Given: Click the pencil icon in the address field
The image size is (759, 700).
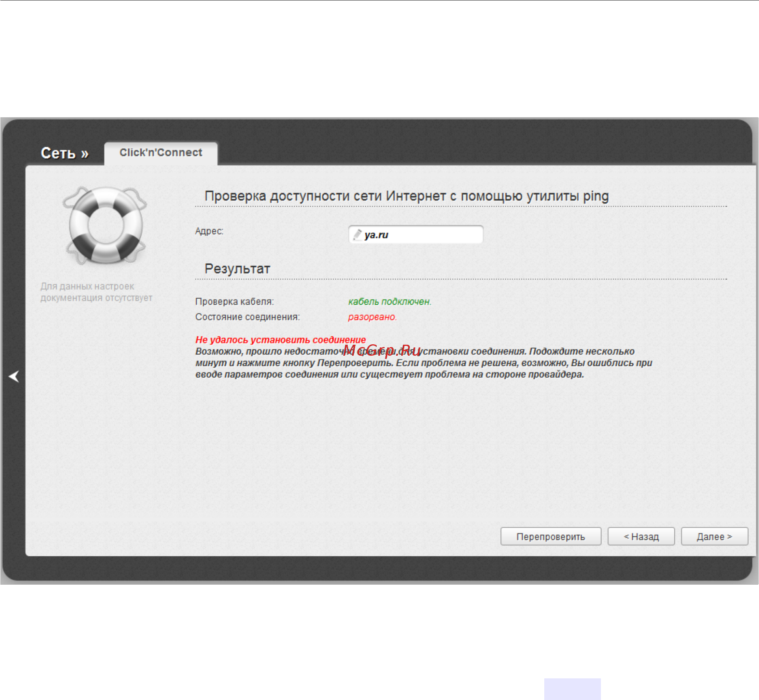Looking at the screenshot, I should tap(357, 235).
